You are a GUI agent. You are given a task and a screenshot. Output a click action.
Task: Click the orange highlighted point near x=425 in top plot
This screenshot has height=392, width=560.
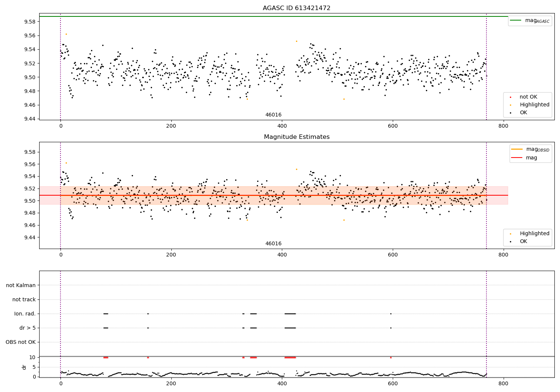click(296, 41)
